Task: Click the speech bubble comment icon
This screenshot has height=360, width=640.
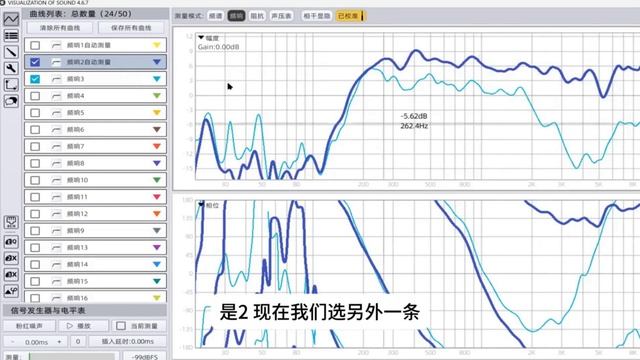Action: pos(11,101)
